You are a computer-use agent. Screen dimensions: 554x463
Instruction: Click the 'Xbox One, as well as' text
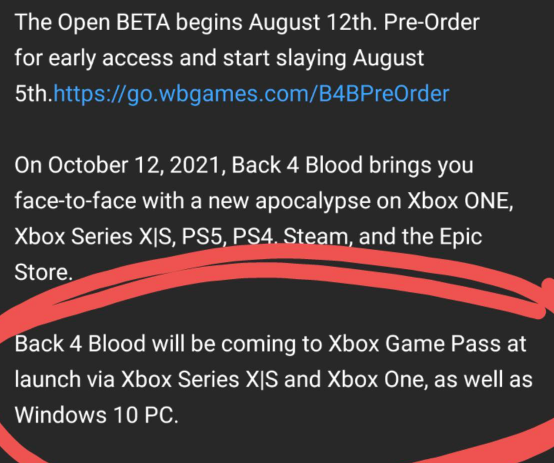[430, 379]
